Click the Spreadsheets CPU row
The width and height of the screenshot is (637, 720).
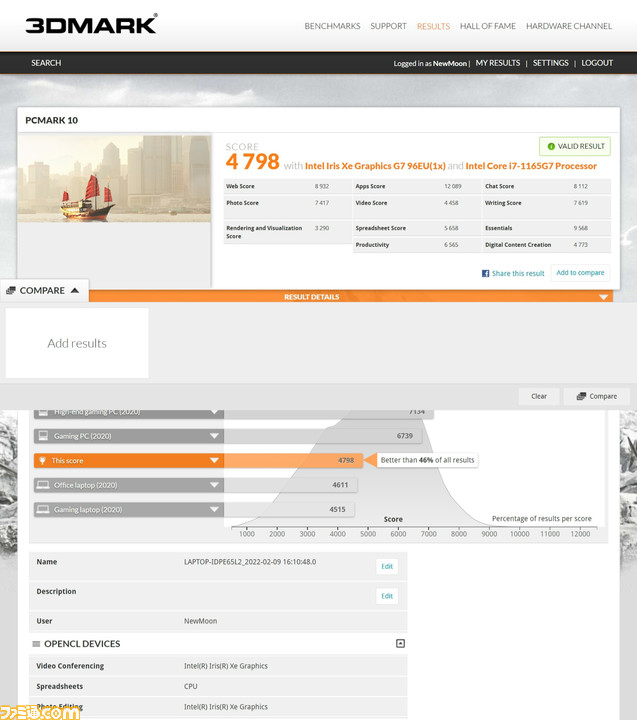click(x=218, y=686)
